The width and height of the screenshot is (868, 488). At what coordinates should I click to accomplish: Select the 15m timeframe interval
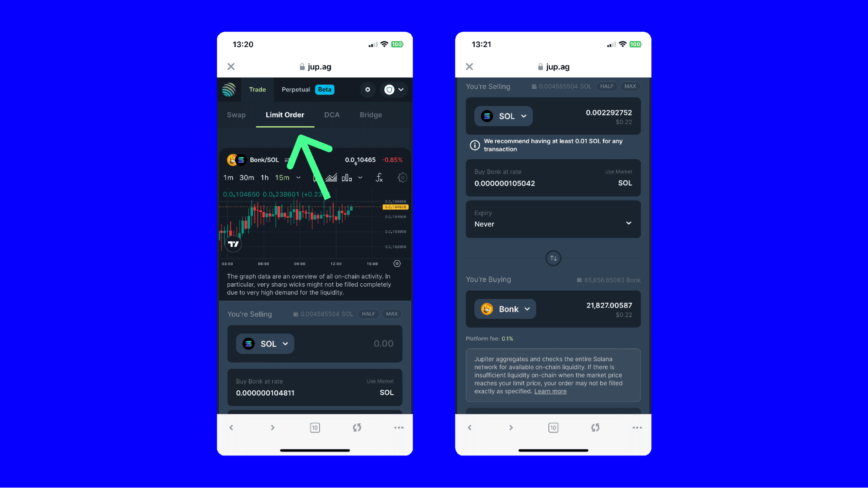[x=283, y=177]
